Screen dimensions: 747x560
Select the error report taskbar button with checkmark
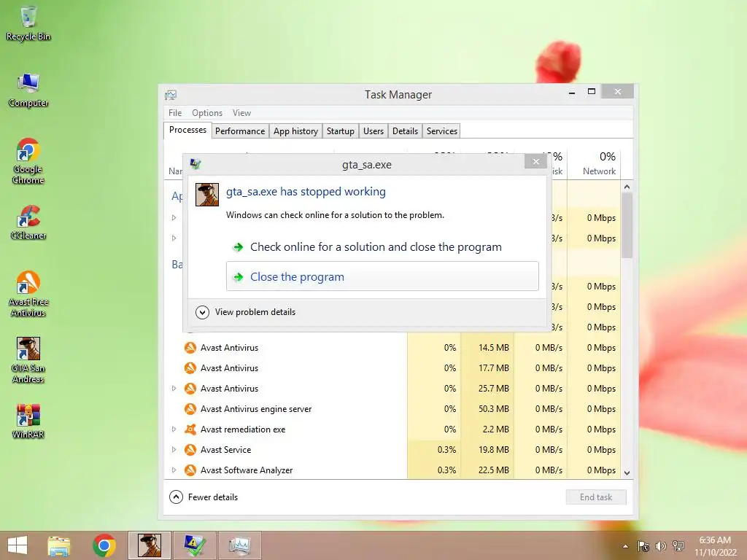pos(194,545)
